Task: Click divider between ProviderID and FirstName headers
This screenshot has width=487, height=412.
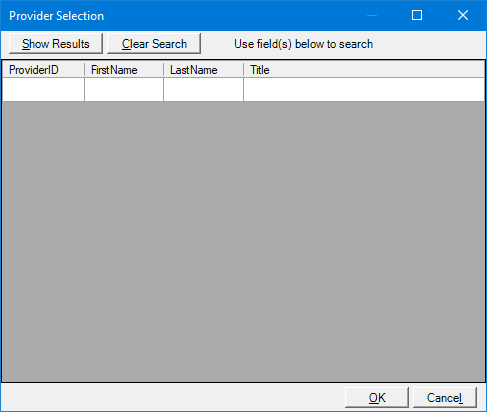Action: (x=85, y=70)
